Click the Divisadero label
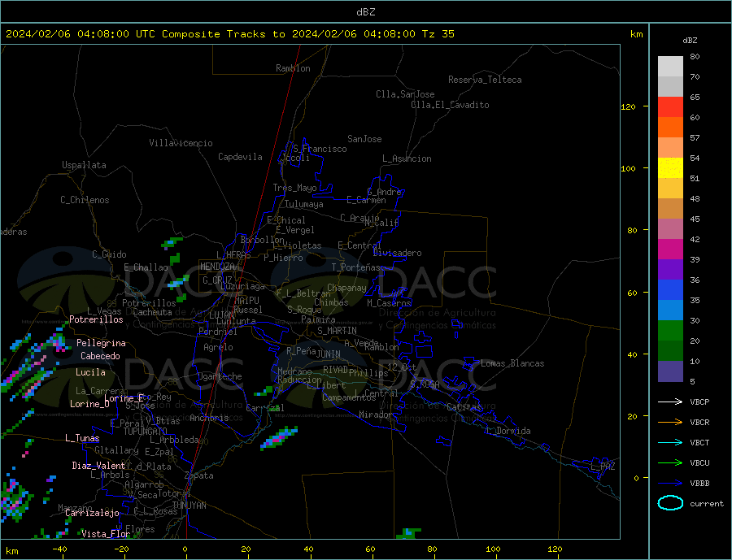Screen dimensions: 732x560 click(x=397, y=253)
